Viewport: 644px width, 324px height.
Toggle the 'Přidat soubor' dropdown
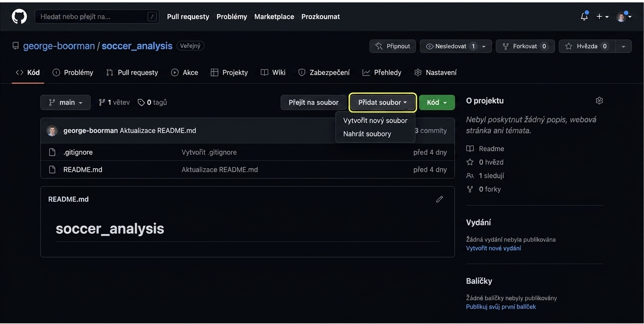383,102
